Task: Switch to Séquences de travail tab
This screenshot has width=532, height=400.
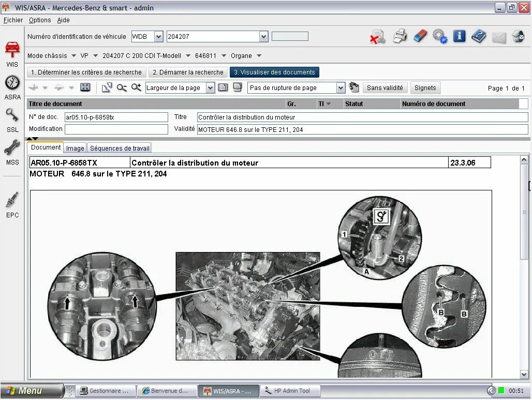Action: [x=120, y=148]
